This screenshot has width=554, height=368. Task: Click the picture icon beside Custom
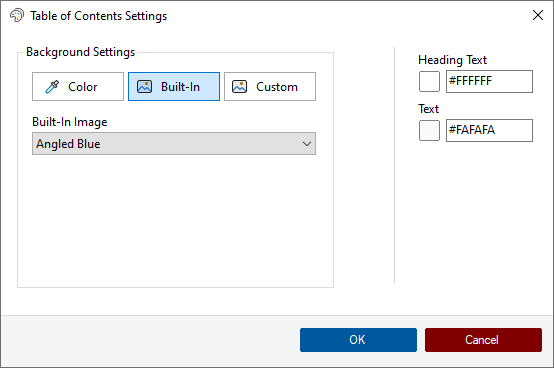pyautogui.click(x=239, y=87)
